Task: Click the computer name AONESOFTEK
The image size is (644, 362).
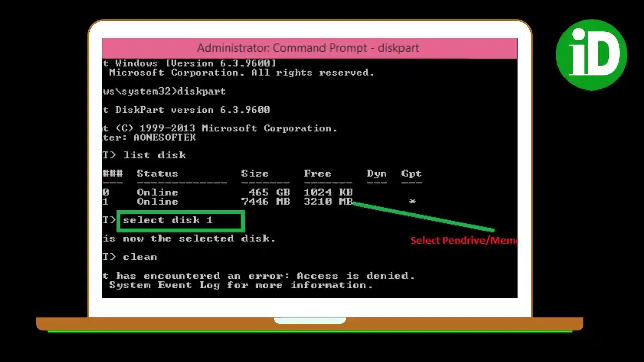Action: (165, 137)
